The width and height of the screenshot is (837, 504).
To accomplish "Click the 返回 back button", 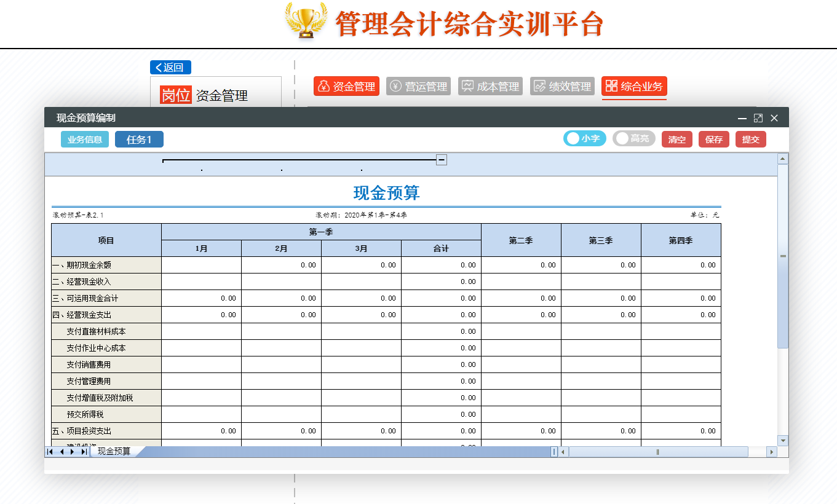I will point(170,68).
